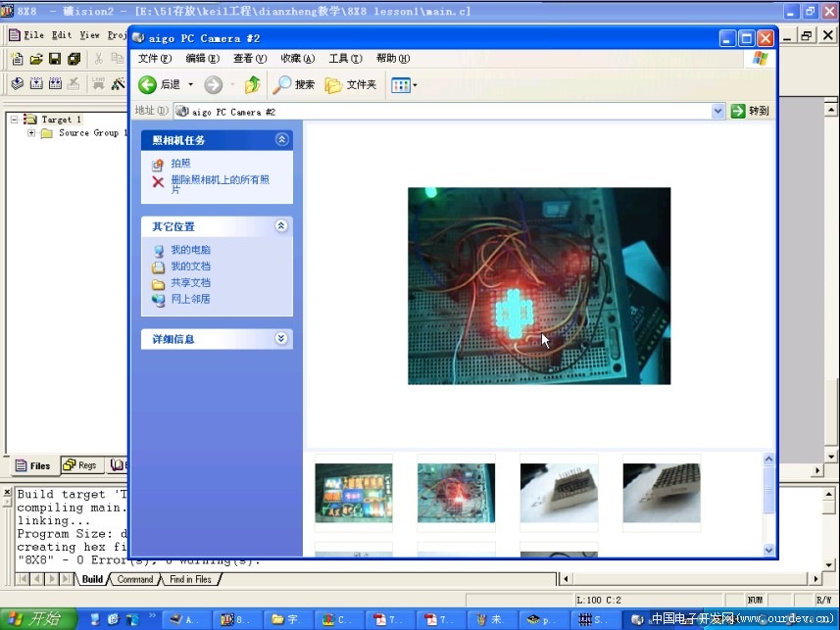Click Save All icon in Keil toolbar
This screenshot has width=840, height=630.
(x=74, y=59)
